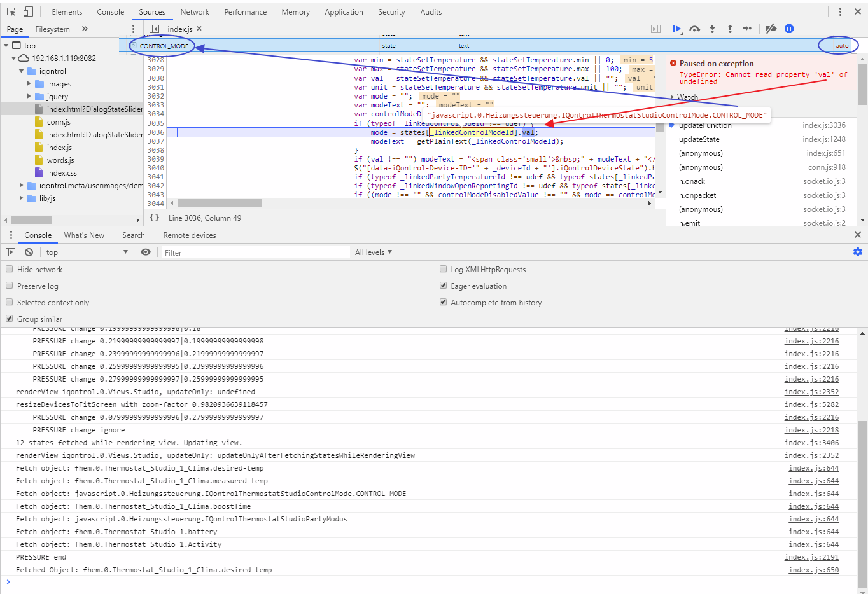Click the clear console icon
The image size is (868, 594).
click(29, 252)
